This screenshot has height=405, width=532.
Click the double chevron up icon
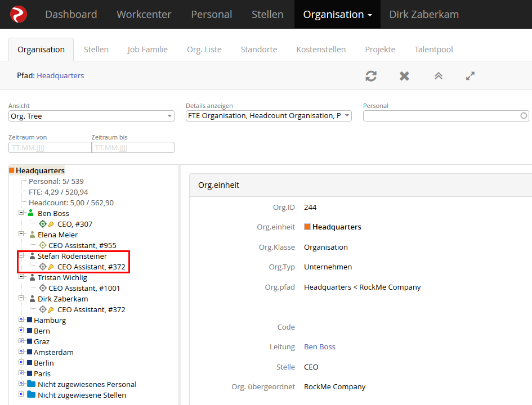439,76
